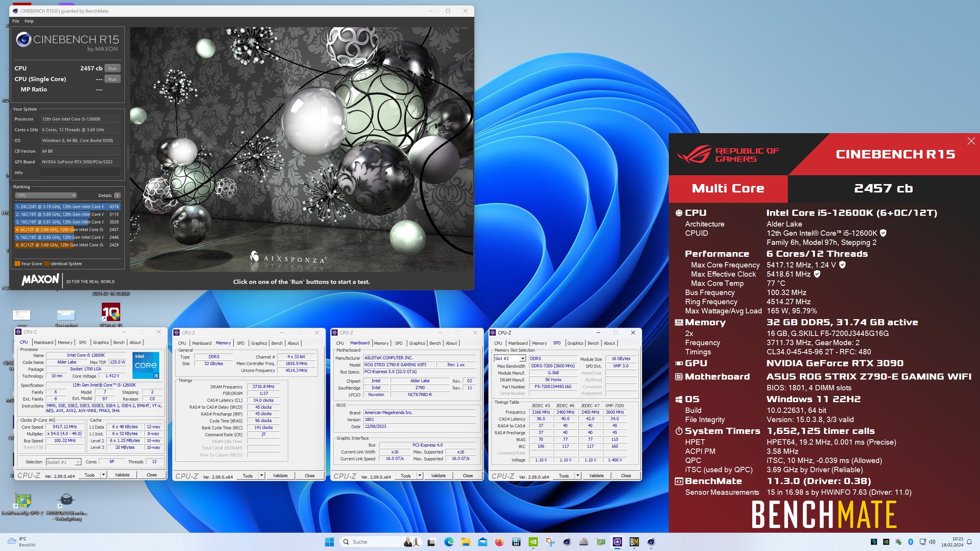Close the BenchMate result panel with X

click(971, 141)
